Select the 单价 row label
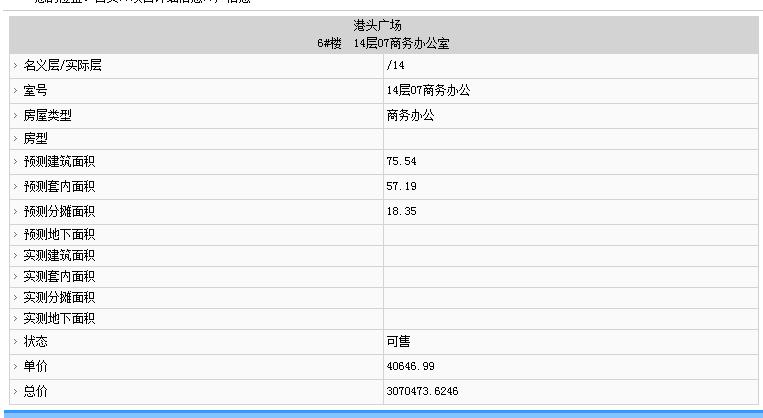Image resolution: width=763 pixels, height=418 pixels. pyautogui.click(x=36, y=366)
